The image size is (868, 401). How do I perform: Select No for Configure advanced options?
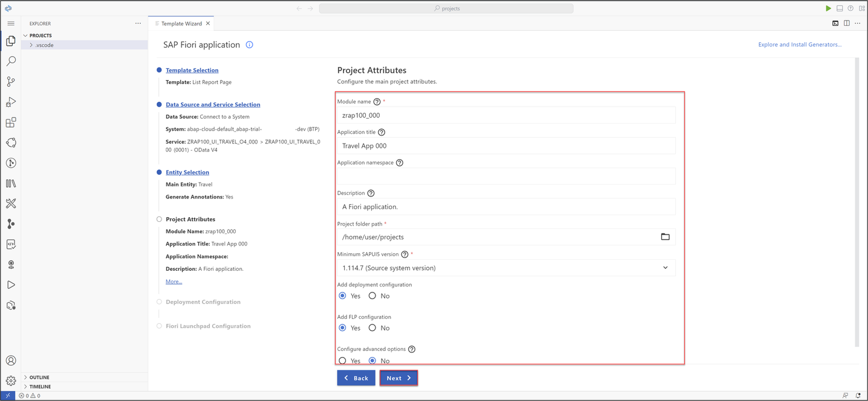373,361
